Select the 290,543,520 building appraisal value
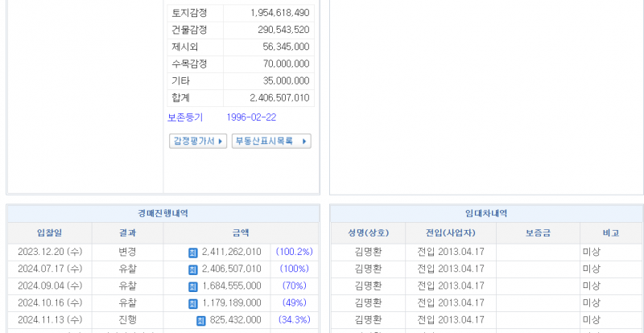This screenshot has width=644, height=333. [283, 30]
